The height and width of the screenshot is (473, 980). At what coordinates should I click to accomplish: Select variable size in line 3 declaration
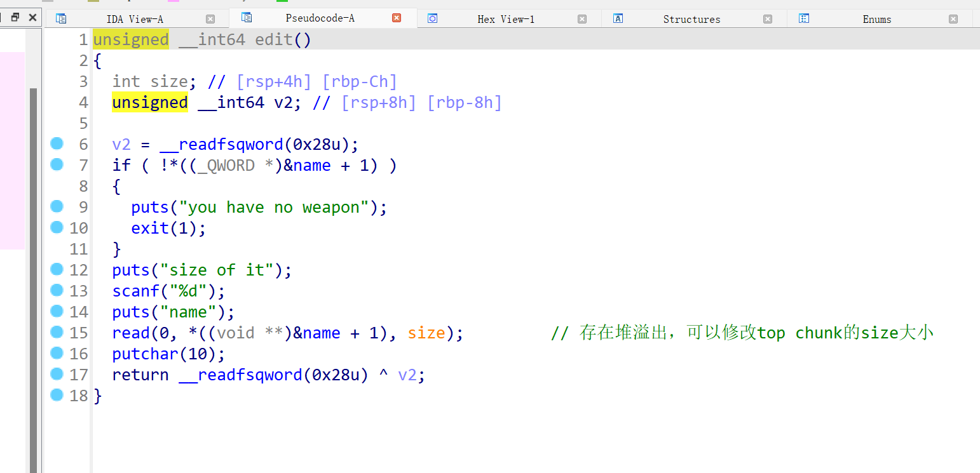pyautogui.click(x=168, y=82)
